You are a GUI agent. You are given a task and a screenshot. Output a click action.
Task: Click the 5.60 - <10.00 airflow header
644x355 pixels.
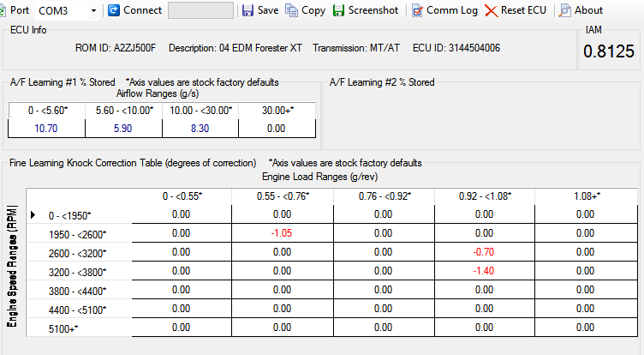click(124, 111)
